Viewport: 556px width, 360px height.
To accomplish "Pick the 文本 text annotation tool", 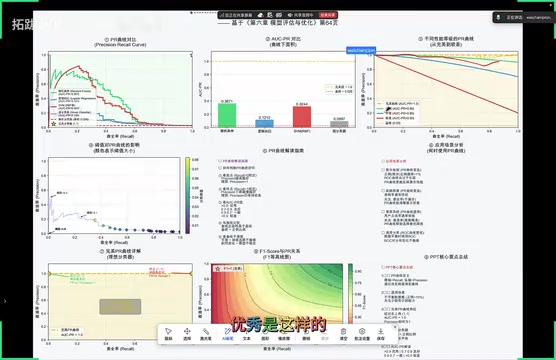I will pyautogui.click(x=246, y=334).
